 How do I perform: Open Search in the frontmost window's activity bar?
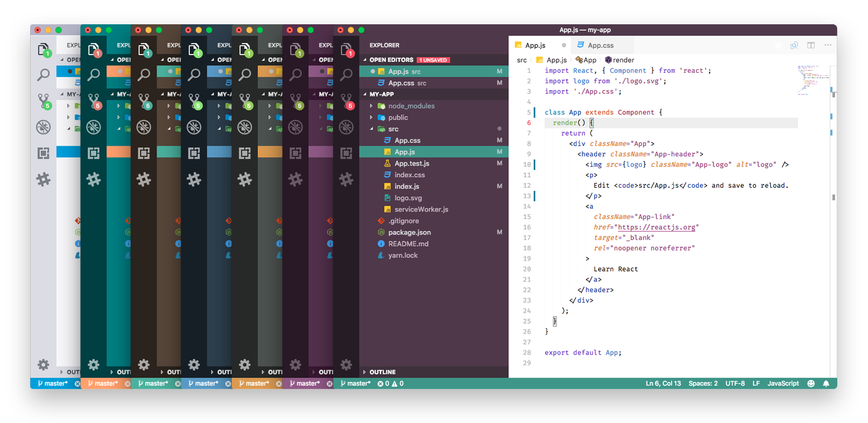(x=346, y=74)
